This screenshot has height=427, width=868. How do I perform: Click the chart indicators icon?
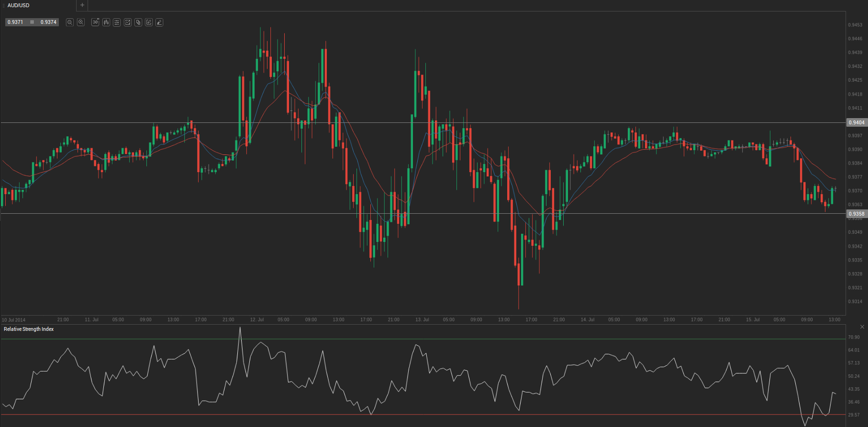(128, 22)
